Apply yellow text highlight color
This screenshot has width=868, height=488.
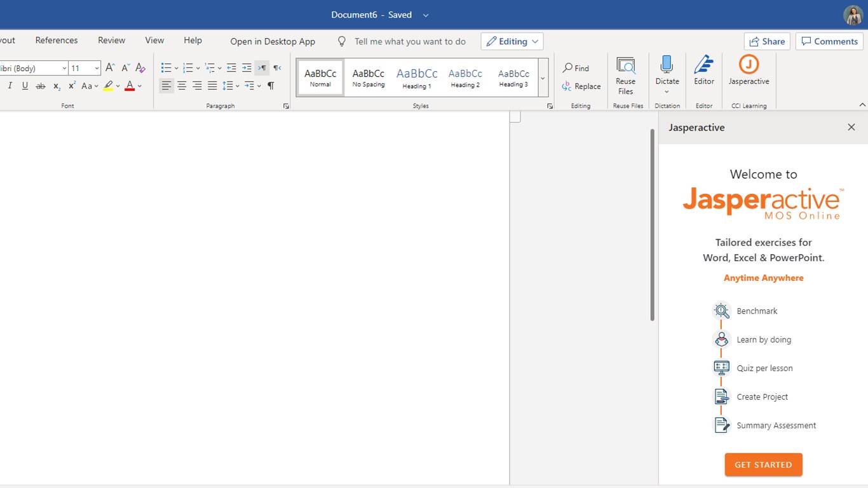108,86
